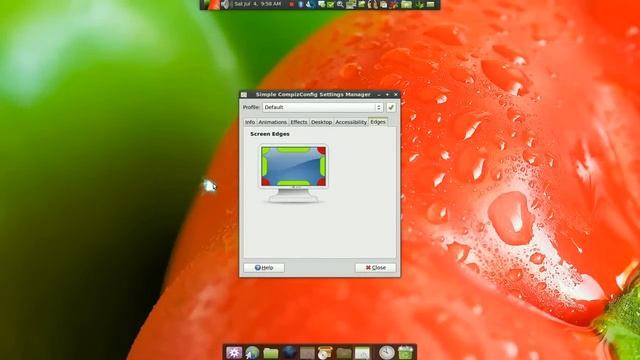Open the dark olive folder dock icon

[344, 353]
